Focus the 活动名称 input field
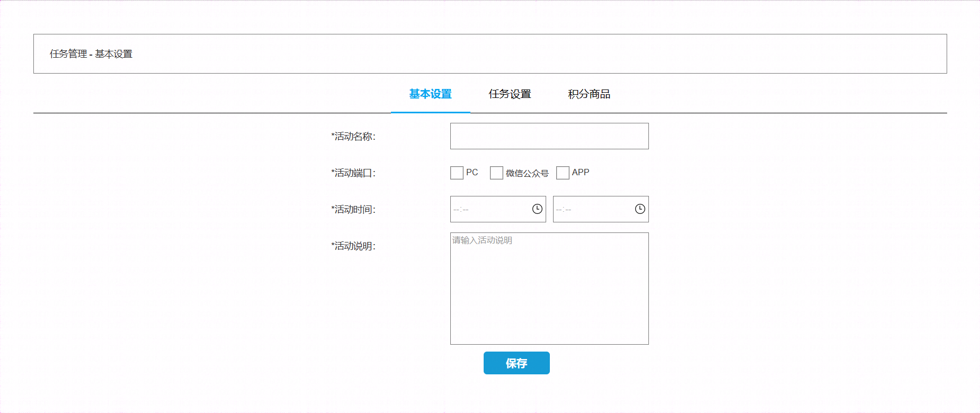 (549, 136)
